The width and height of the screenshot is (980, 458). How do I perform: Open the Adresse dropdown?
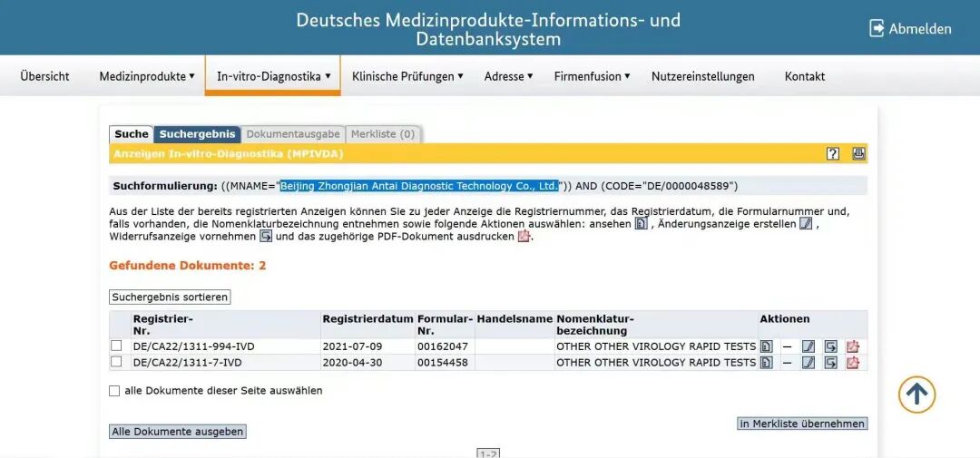(508, 76)
